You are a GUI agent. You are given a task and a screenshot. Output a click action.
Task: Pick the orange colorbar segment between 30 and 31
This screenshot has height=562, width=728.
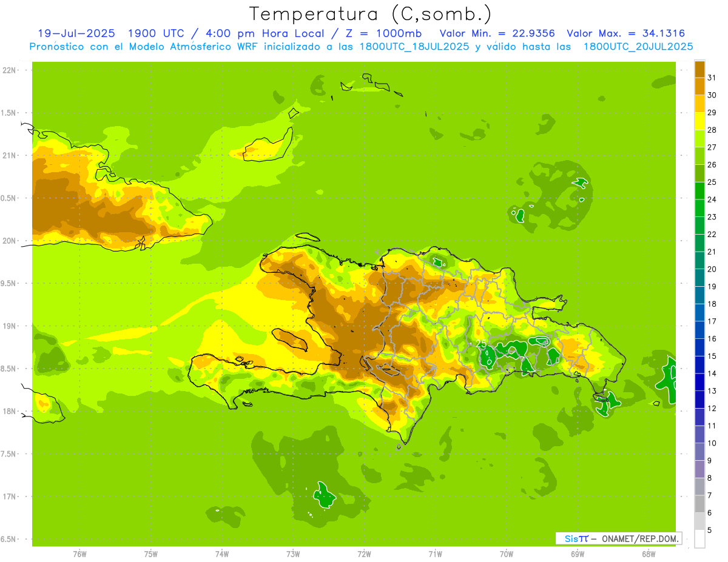699,87
